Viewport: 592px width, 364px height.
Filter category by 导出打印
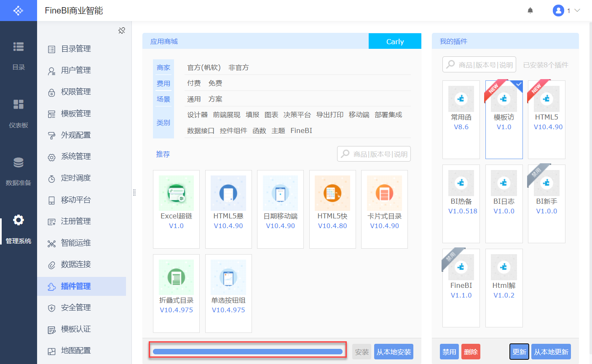(x=330, y=115)
